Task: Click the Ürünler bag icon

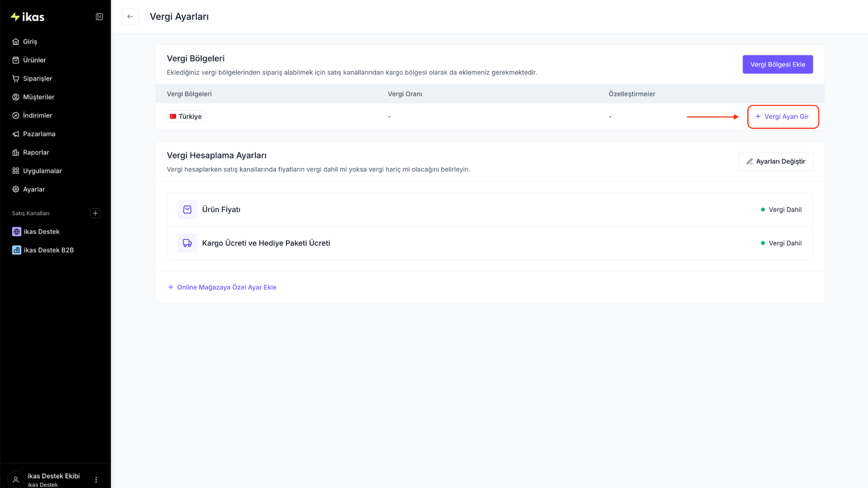Action: tap(16, 60)
